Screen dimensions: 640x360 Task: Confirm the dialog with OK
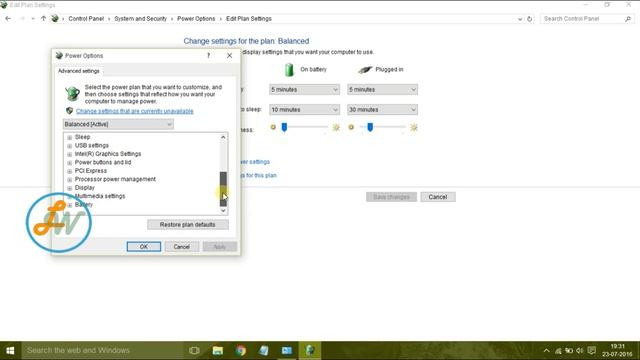point(144,247)
